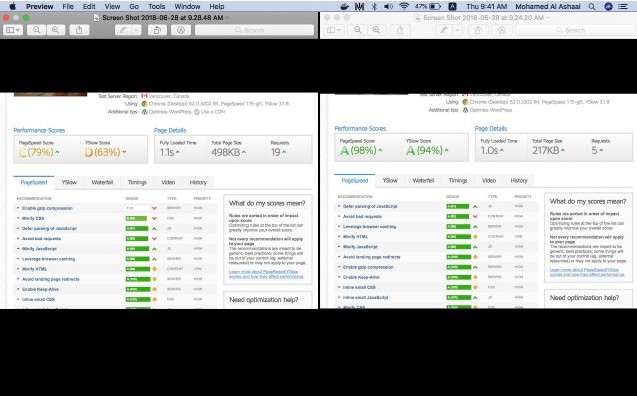637x396 pixels.
Task: Open Notification Center list icon
Action: (623, 6)
